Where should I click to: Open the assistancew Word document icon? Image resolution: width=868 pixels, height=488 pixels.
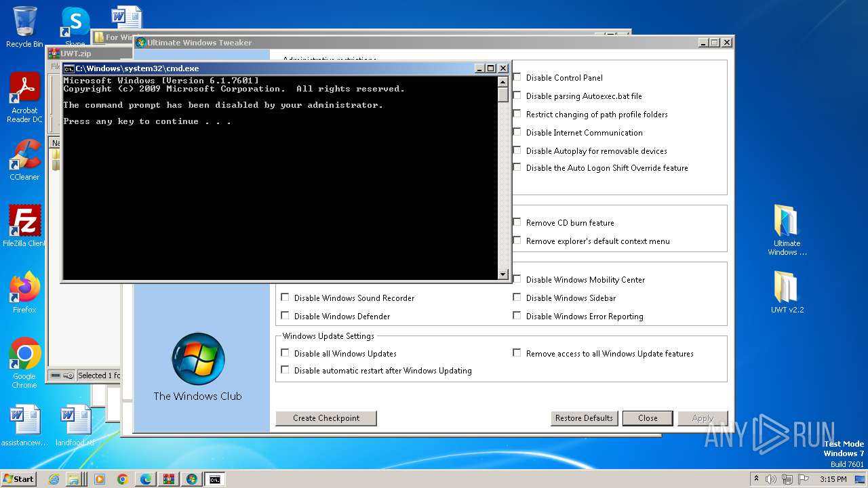[x=24, y=426]
